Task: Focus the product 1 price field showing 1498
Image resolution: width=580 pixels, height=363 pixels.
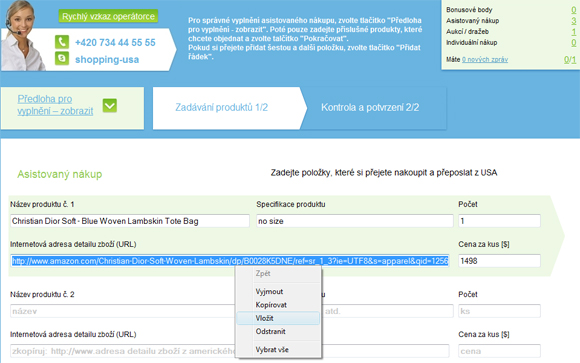Action: click(499, 261)
